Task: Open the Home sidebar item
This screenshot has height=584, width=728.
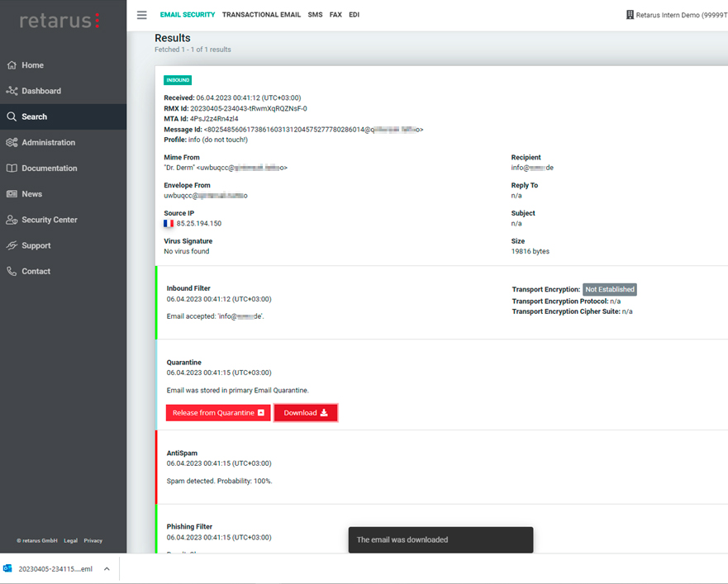Action: pyautogui.click(x=63, y=65)
